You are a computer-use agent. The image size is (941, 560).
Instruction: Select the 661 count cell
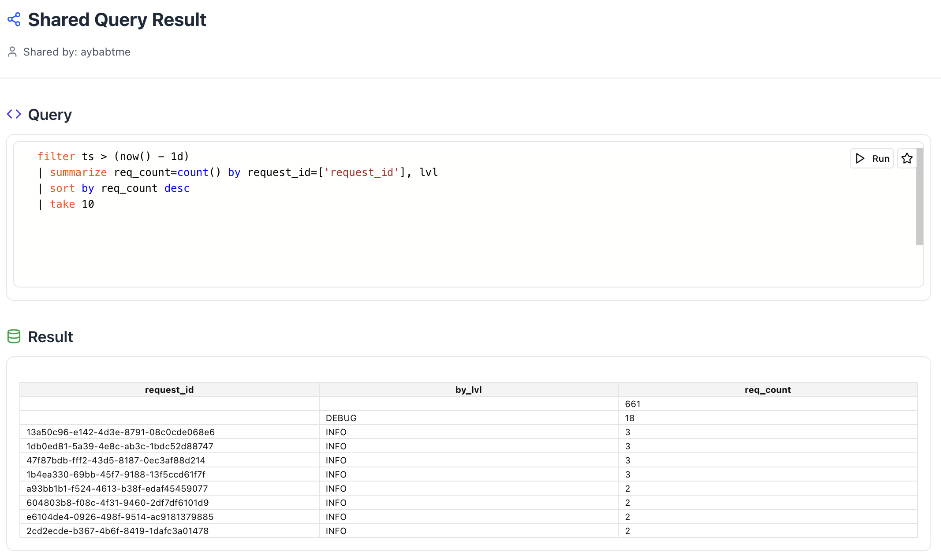(768, 404)
